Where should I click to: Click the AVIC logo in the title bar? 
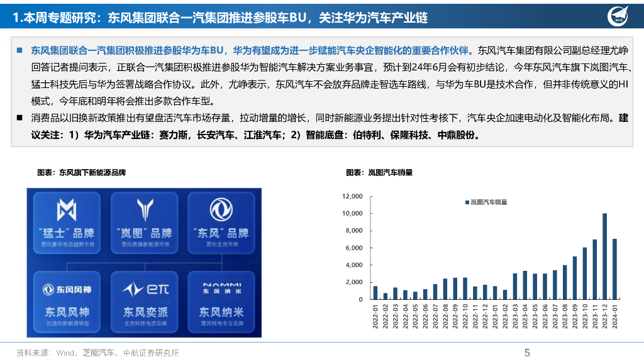click(x=618, y=16)
